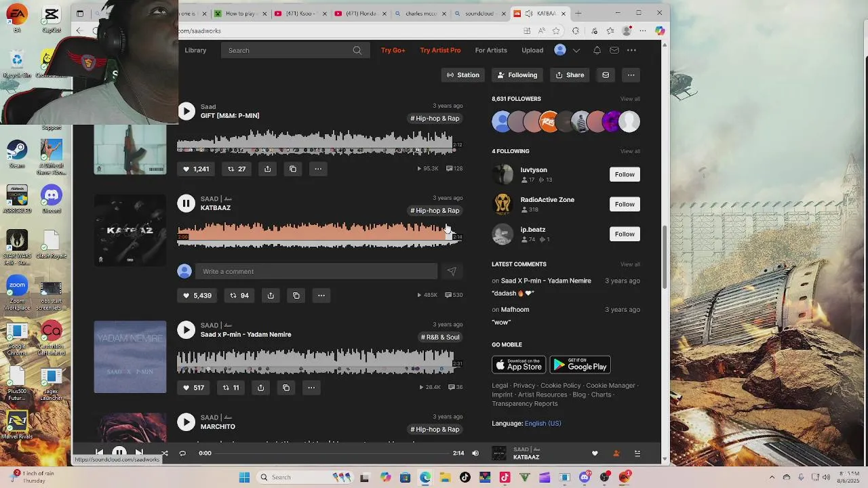Repost KATBAAZ with 94 reposts

pos(239,296)
